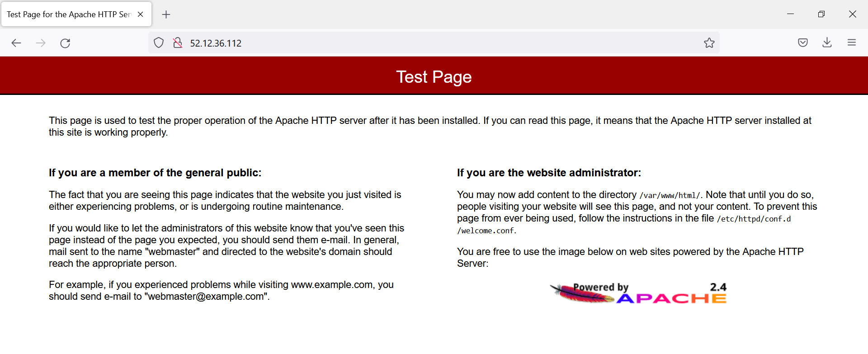Open a new tab

click(x=166, y=14)
